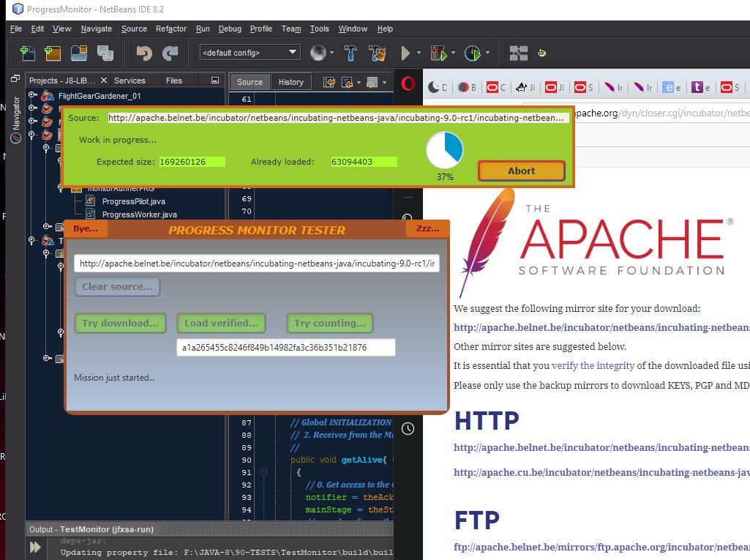750x560 pixels.
Task: Click the New File toolbar icon
Action: coord(28,53)
